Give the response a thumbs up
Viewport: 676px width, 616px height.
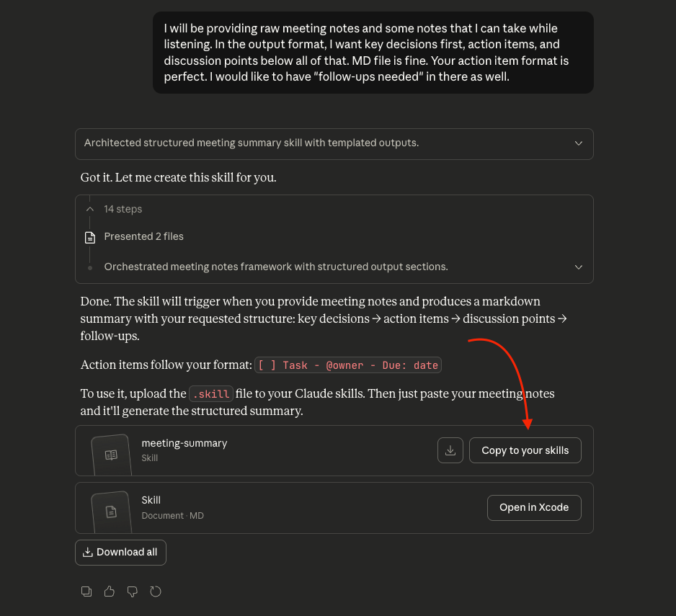110,592
